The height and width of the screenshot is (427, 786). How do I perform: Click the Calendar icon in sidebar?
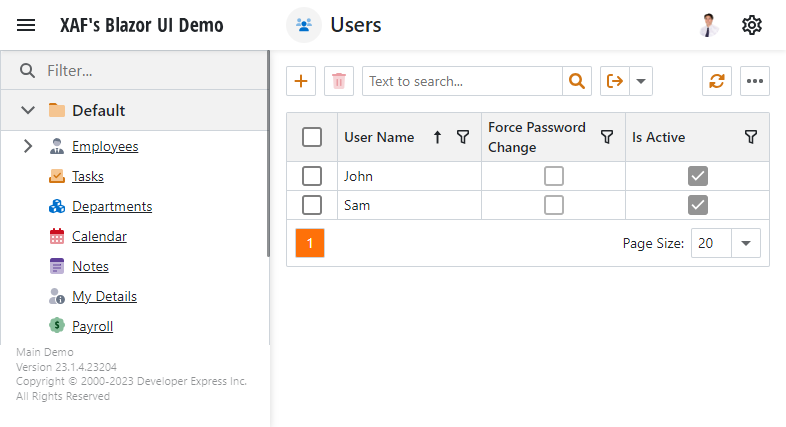point(57,236)
